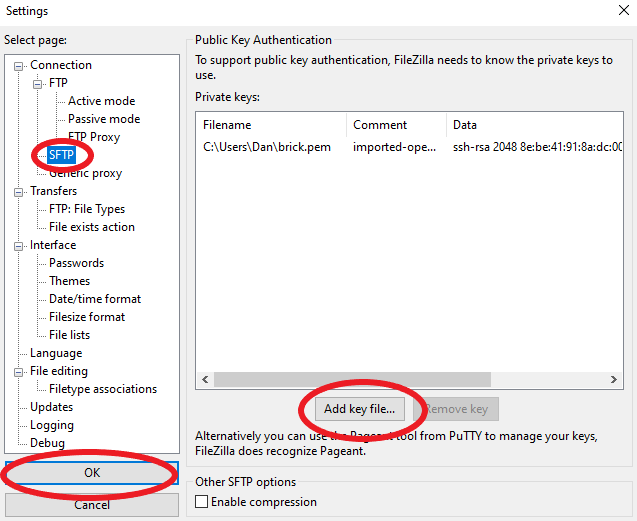637x521 pixels.
Task: Click the horizontal scrollbar thumb
Action: coord(352,380)
